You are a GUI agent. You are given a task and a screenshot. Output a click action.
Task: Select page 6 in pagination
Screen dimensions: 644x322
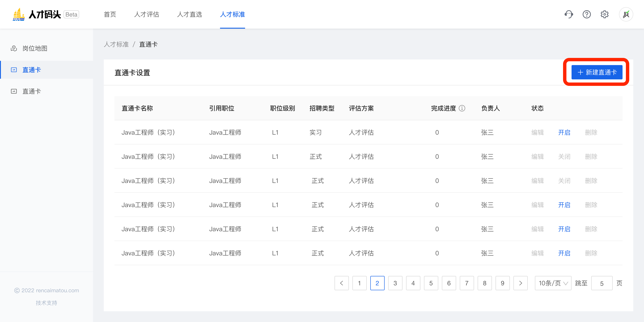449,283
